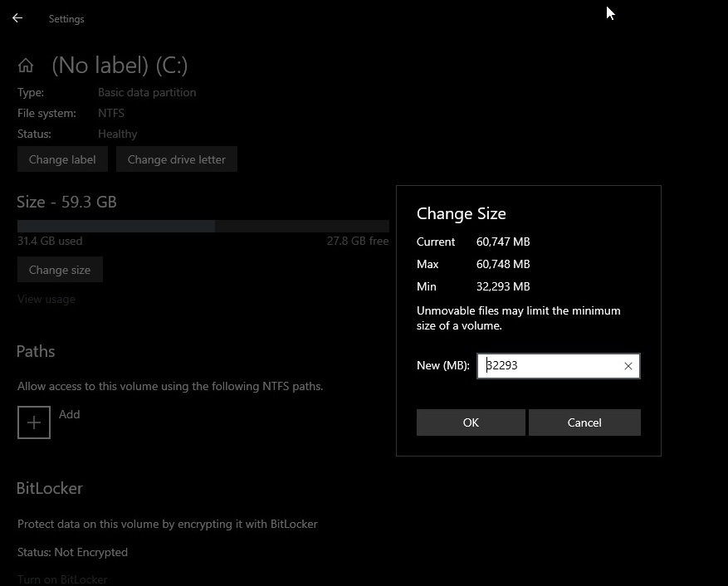Click Turn on BitLocker
Viewport: 728px width, 586px height.
pyautogui.click(x=62, y=579)
